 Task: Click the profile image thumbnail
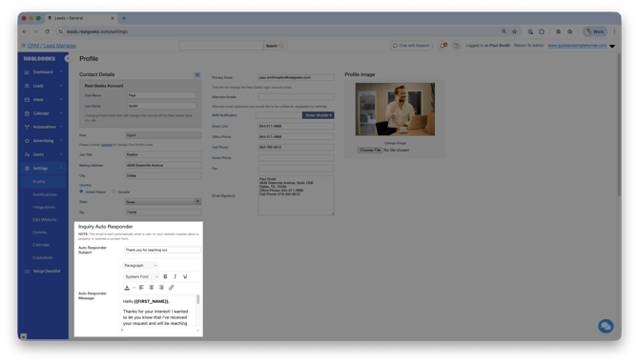point(395,110)
